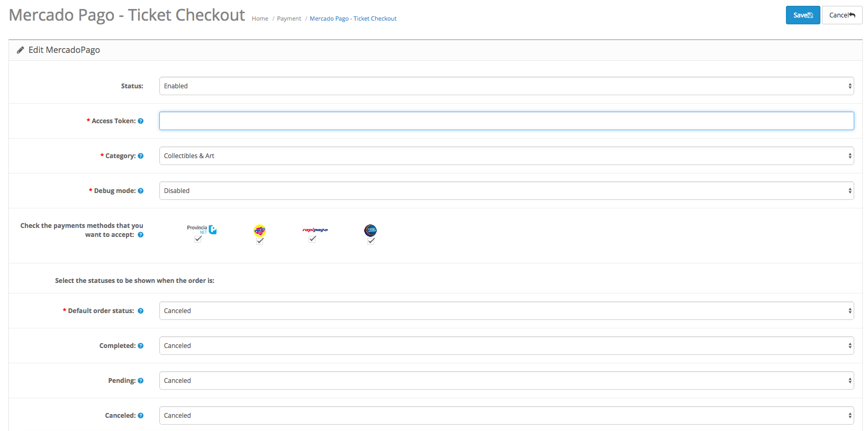Viewport: 868px width, 431px height.
Task: Click the Mercado Pago - Ticket Checkout breadcrumb
Action: click(x=353, y=19)
